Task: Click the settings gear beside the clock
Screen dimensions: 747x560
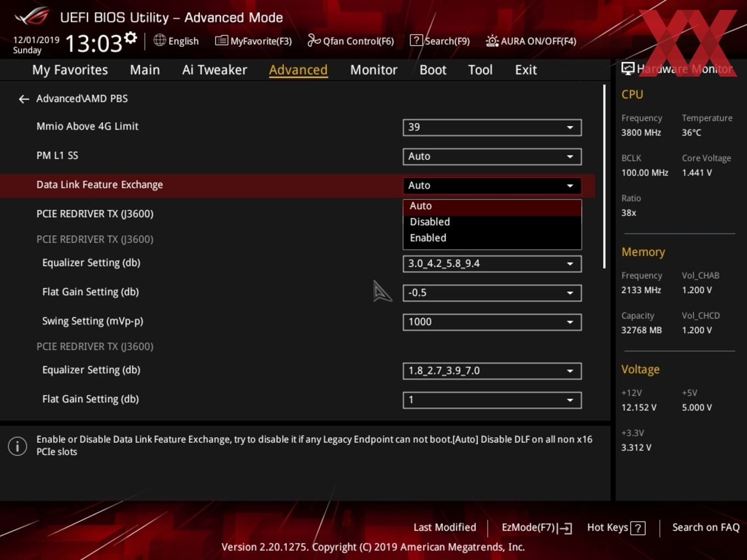Action: 131,37
